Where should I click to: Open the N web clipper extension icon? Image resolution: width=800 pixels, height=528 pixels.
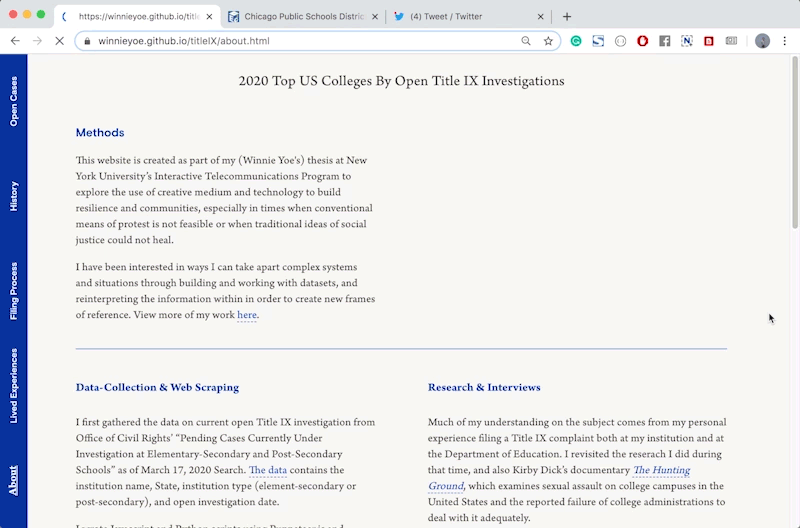point(687,41)
